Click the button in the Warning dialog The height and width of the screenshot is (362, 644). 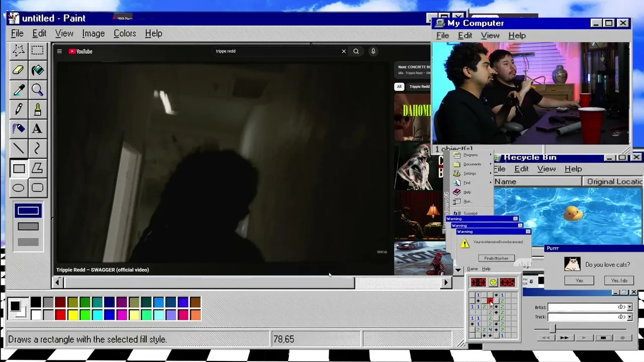[x=496, y=258]
